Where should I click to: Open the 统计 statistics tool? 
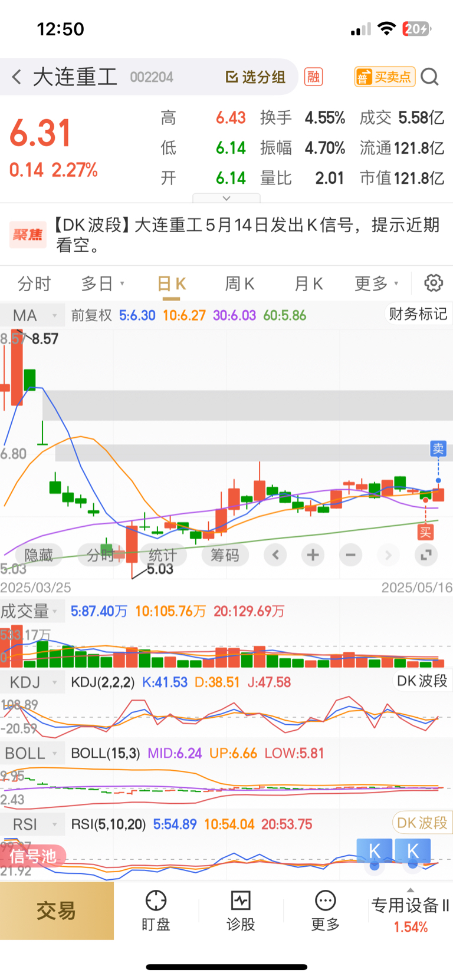(162, 555)
